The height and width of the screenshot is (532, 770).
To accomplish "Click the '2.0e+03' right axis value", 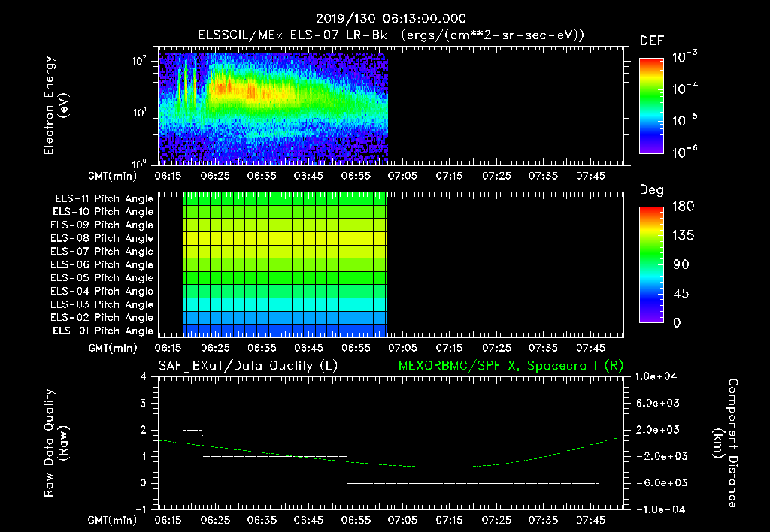I will pos(659,430).
